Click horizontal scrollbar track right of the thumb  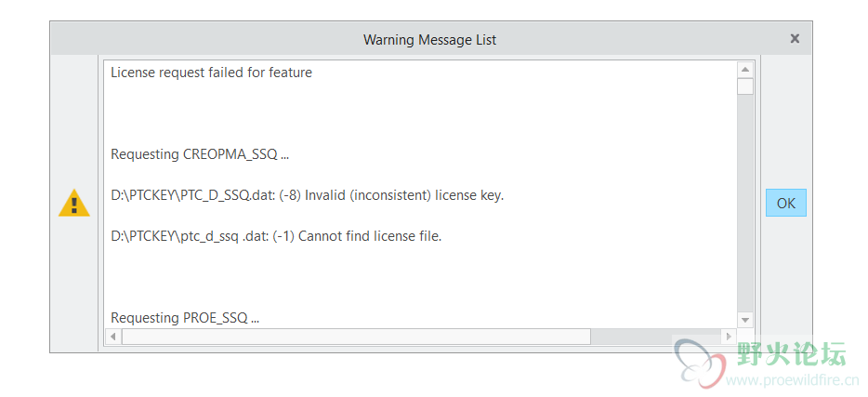pos(655,336)
